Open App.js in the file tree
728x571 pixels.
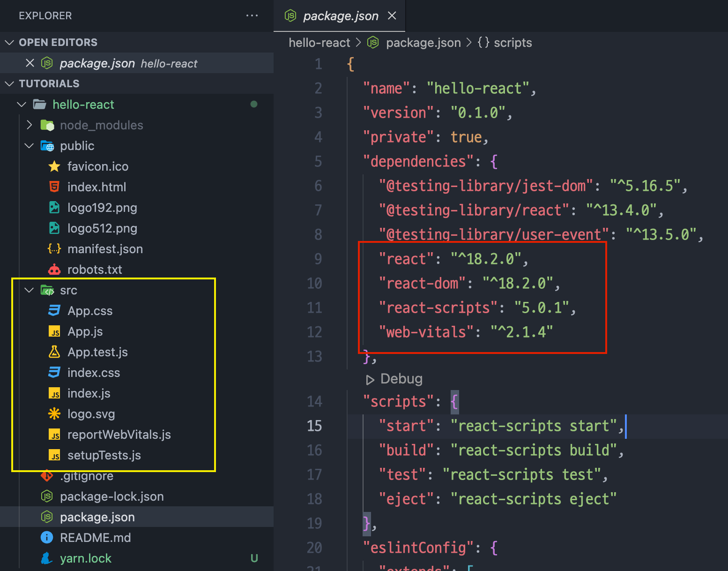pos(85,331)
